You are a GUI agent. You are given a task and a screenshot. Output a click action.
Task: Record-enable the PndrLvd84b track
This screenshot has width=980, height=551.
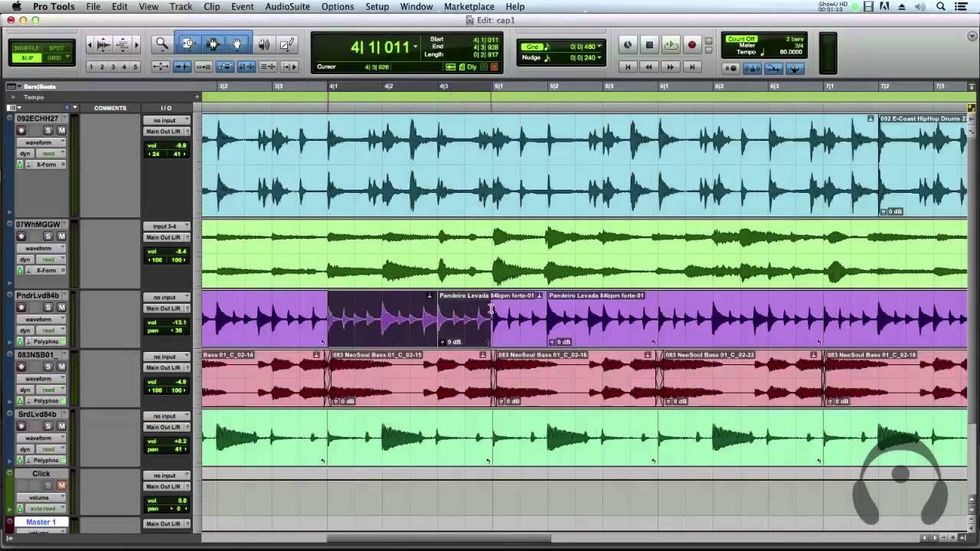[21, 308]
